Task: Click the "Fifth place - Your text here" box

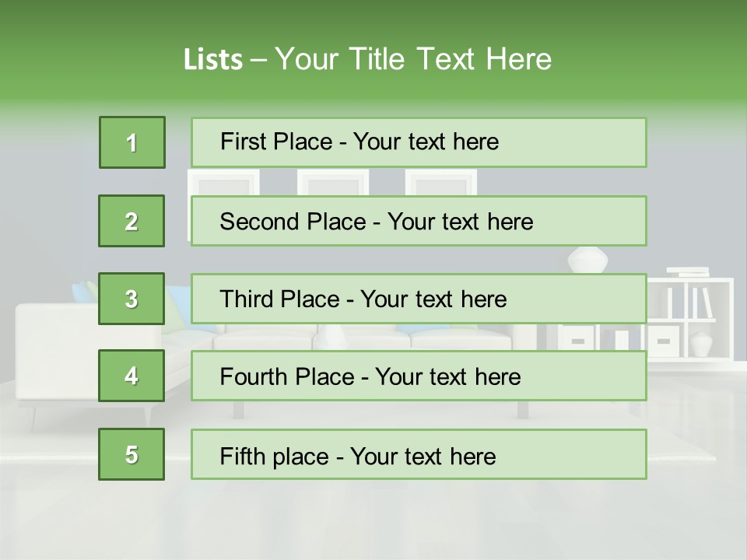Action: 419,454
